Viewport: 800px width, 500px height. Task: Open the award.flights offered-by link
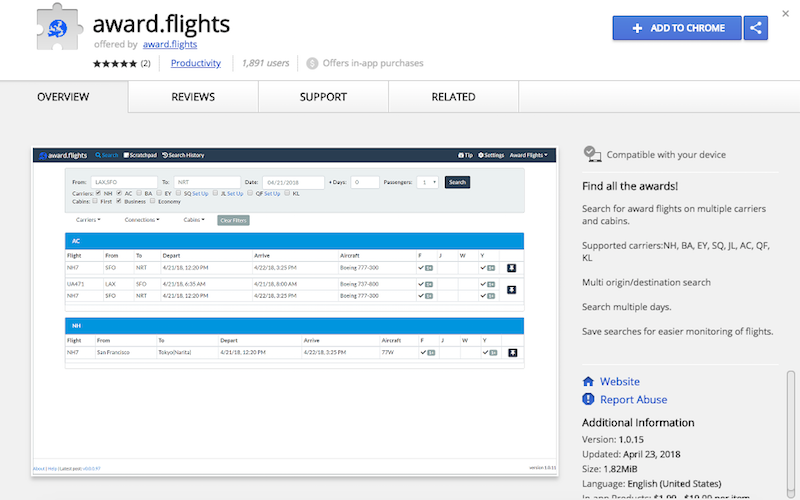click(x=170, y=44)
